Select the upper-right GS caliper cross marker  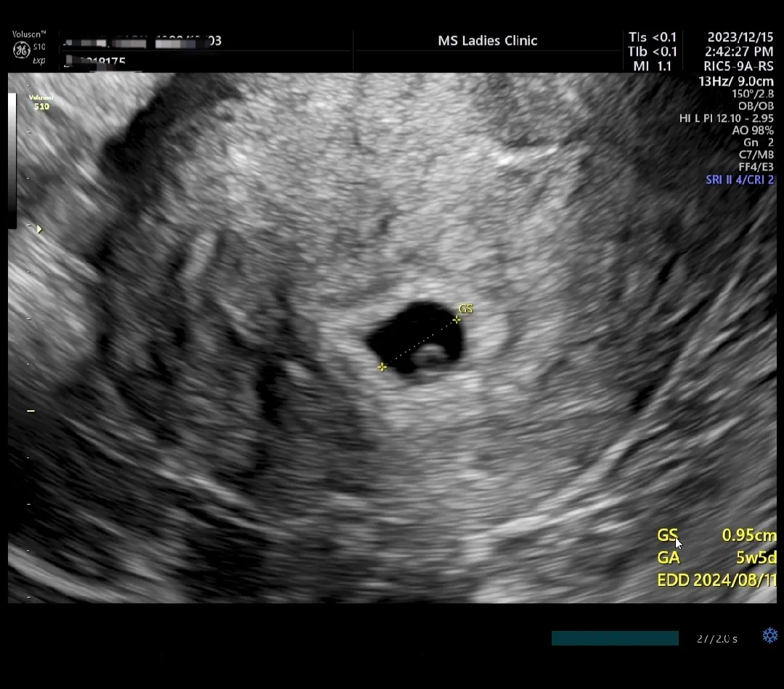point(457,319)
